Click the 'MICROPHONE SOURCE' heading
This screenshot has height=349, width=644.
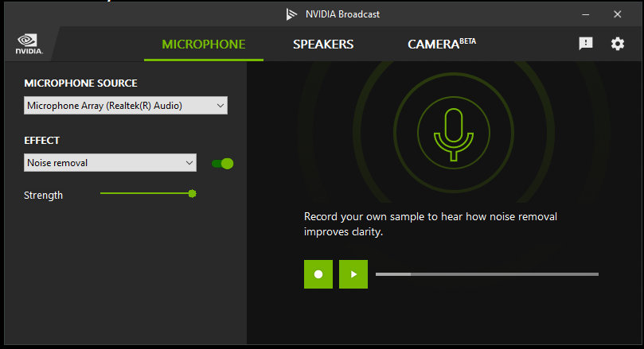coord(80,83)
